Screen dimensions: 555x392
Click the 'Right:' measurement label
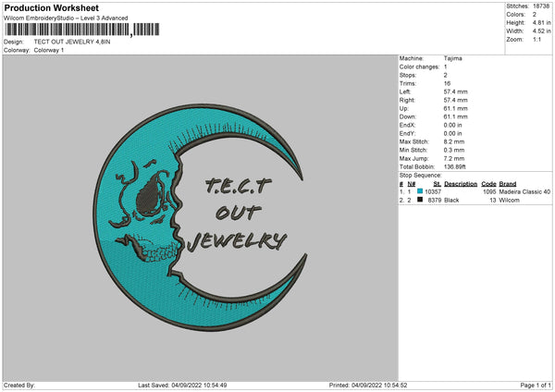tap(407, 100)
